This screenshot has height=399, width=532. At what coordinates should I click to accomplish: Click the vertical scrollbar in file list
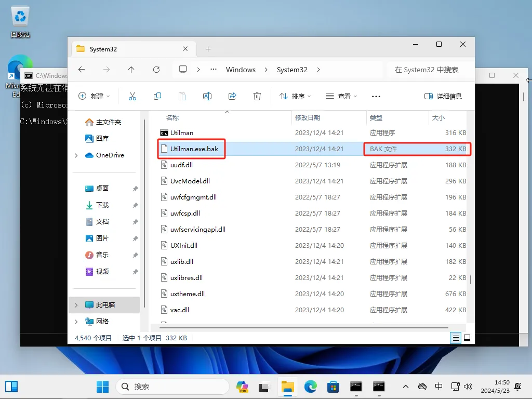pos(471,280)
